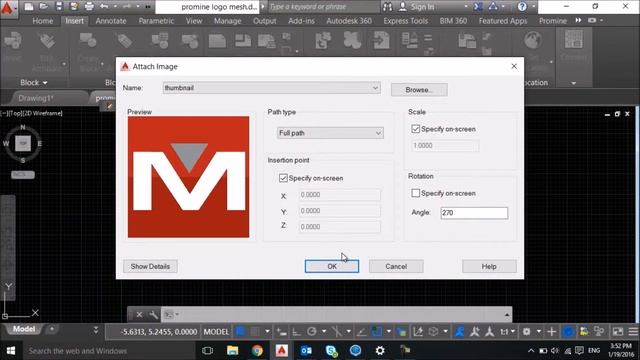Open the Name dropdown showing thumbnail
The height and width of the screenshot is (360, 640).
pos(271,88)
